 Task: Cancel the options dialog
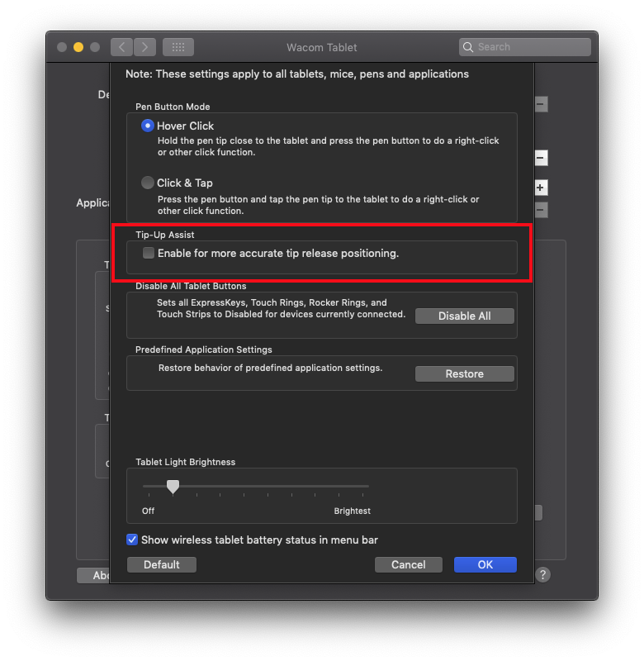[x=409, y=564]
